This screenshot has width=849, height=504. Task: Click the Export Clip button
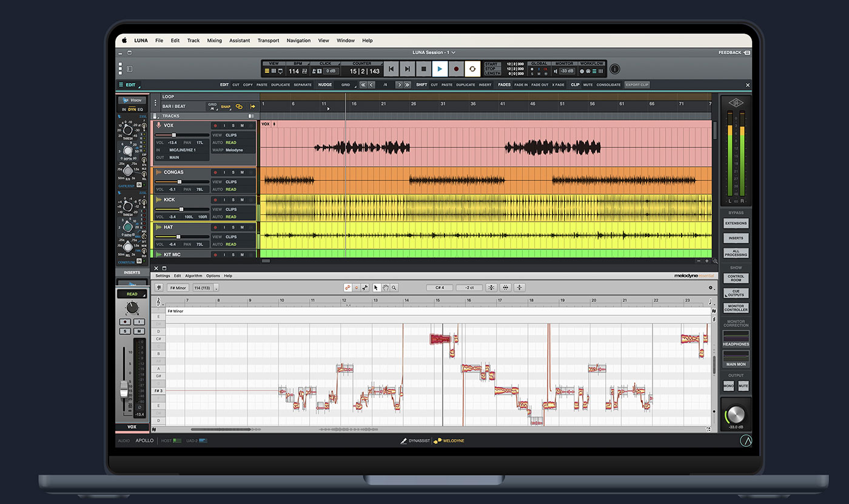tap(637, 85)
